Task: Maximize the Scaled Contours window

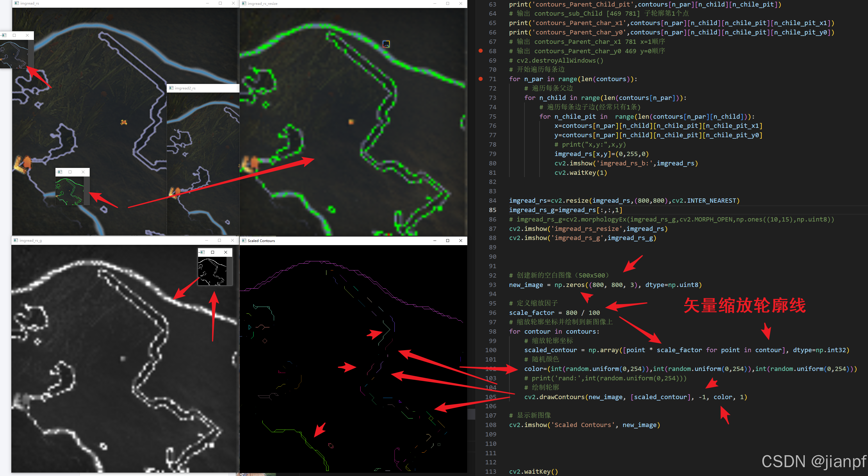Action: (x=447, y=240)
